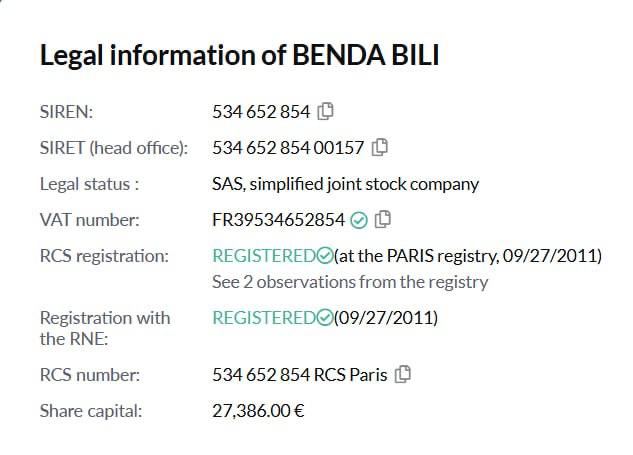Click the SIRET number 534 652 854 00157
Viewport: 633px width, 455px height.
pyautogui.click(x=288, y=148)
